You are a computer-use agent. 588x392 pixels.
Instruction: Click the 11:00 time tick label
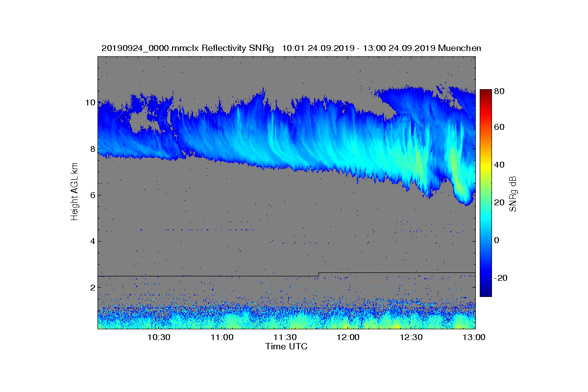coord(221,337)
